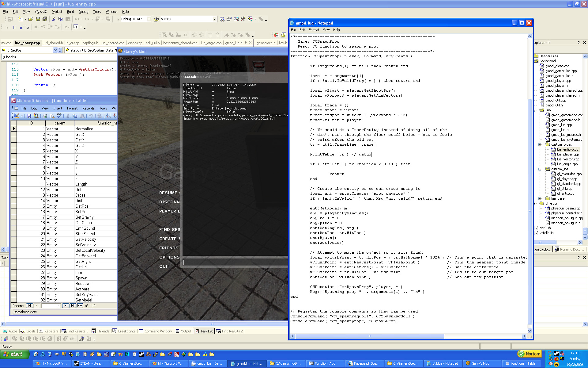Open Properties Window icon in main toolbar

(229, 19)
